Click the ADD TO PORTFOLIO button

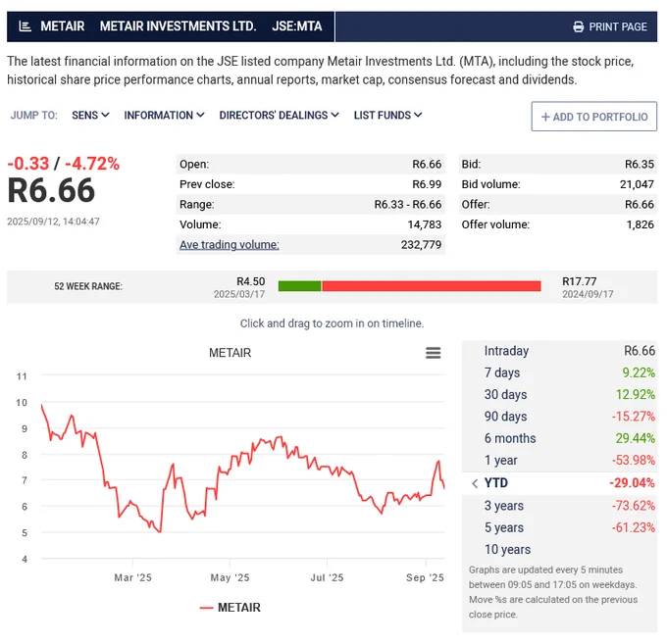coord(593,116)
